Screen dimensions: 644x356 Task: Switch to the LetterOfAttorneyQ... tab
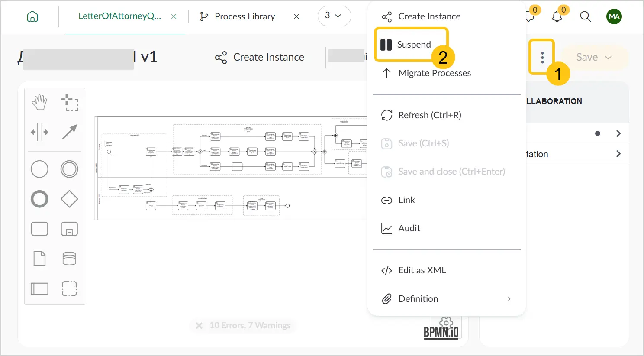pos(119,16)
